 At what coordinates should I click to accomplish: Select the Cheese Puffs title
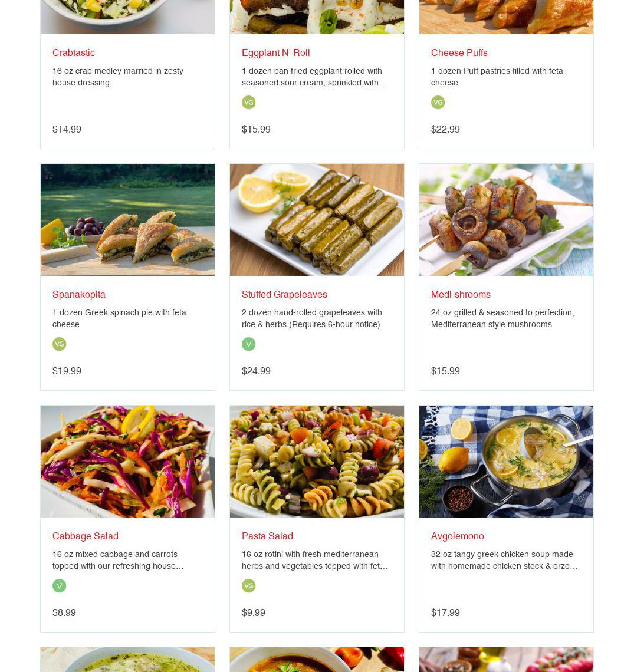point(459,52)
